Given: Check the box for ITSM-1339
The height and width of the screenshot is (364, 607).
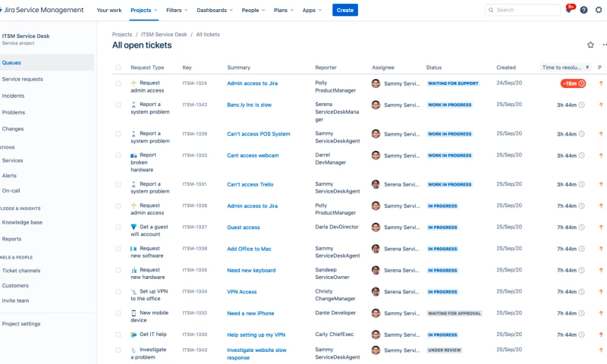Looking at the screenshot, I should (x=118, y=133).
